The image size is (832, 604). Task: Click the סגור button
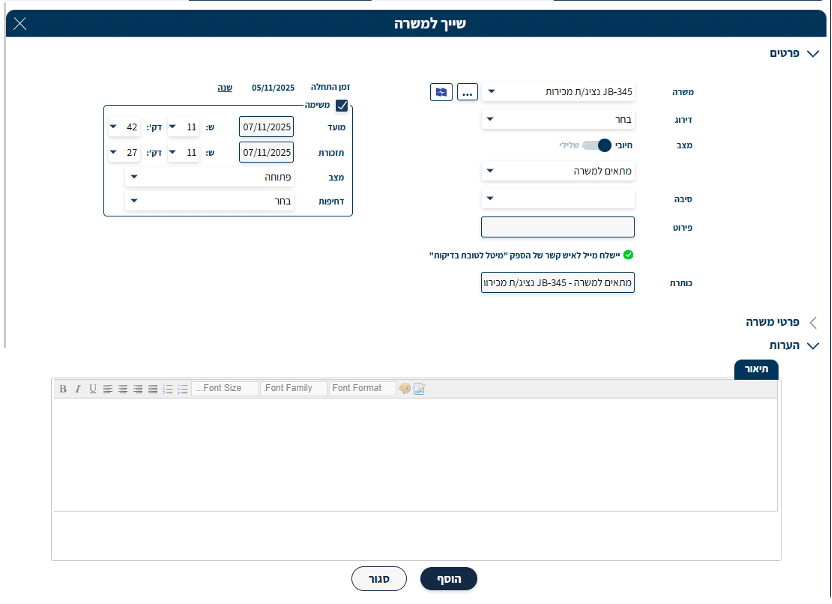coord(378,579)
